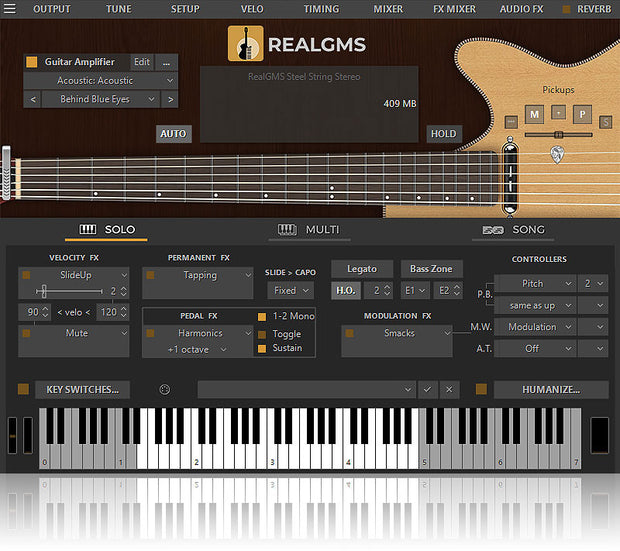The image size is (620, 551).
Task: Click the pitch bend wheel strip
Action: [12, 435]
